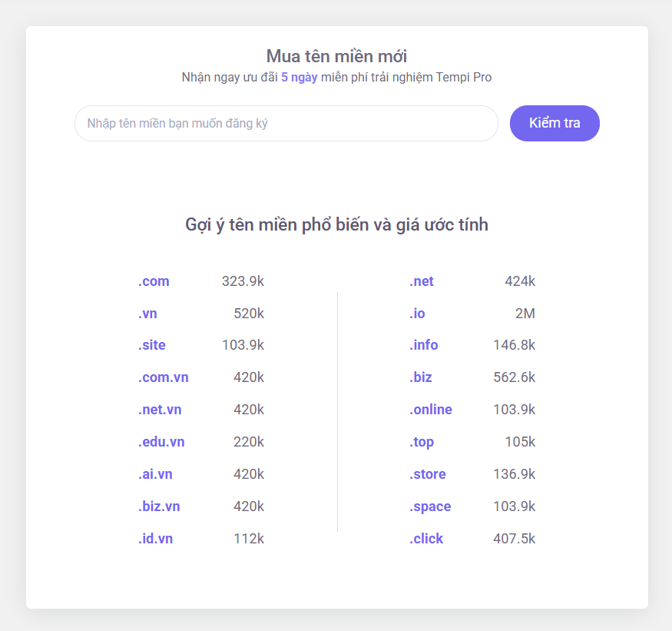672x631 pixels.
Task: Pick the .site domain option
Action: [152, 345]
